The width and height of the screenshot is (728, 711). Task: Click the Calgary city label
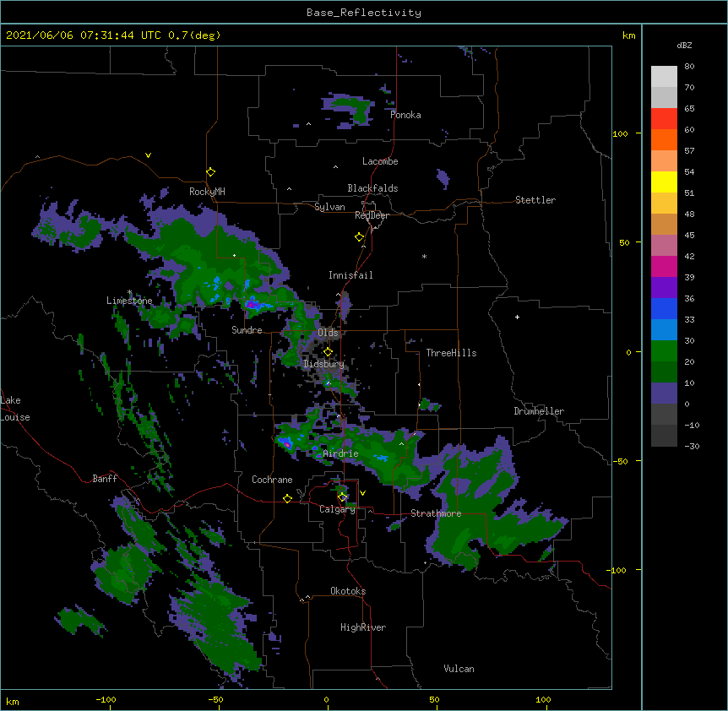337,509
